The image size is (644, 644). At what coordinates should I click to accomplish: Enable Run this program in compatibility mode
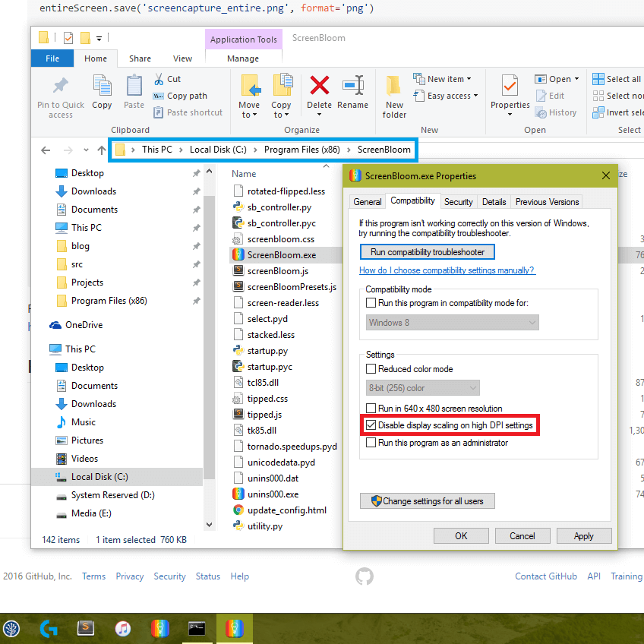click(x=371, y=303)
